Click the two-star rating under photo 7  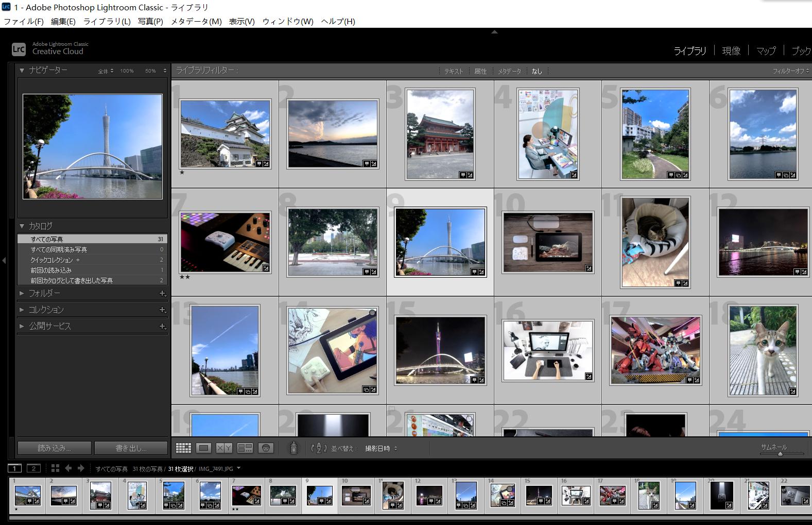[x=185, y=277]
